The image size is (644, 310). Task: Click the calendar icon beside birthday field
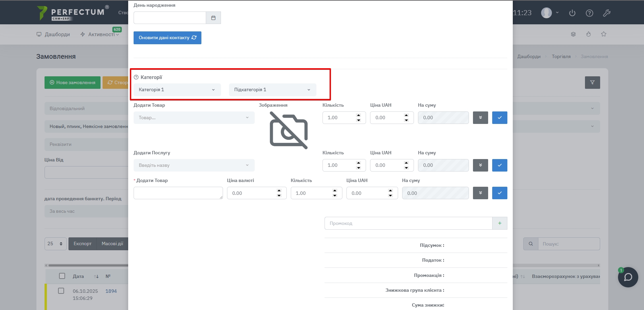pyautogui.click(x=213, y=18)
